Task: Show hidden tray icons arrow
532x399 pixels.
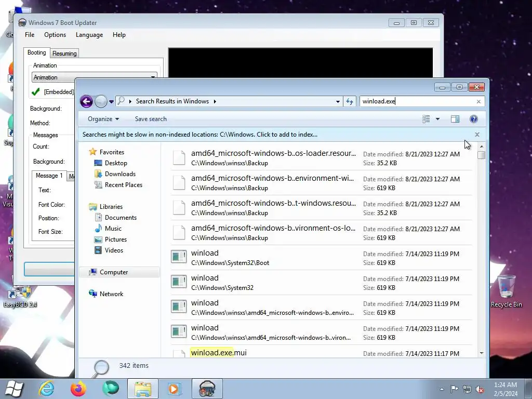Action: (x=442, y=389)
